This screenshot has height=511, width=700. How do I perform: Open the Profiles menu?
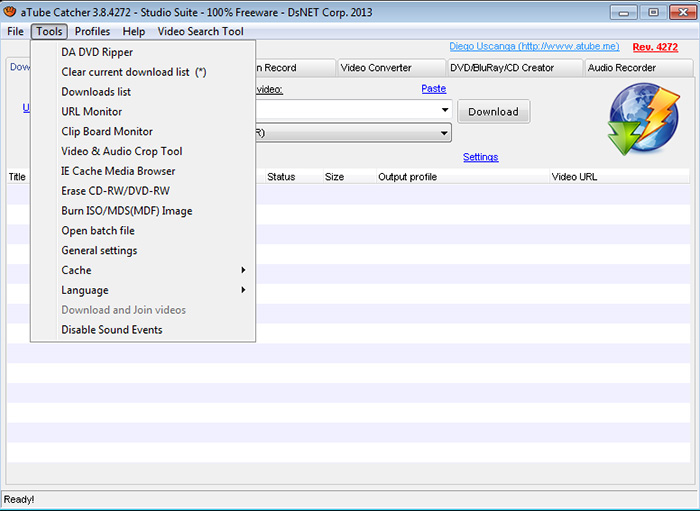point(92,32)
